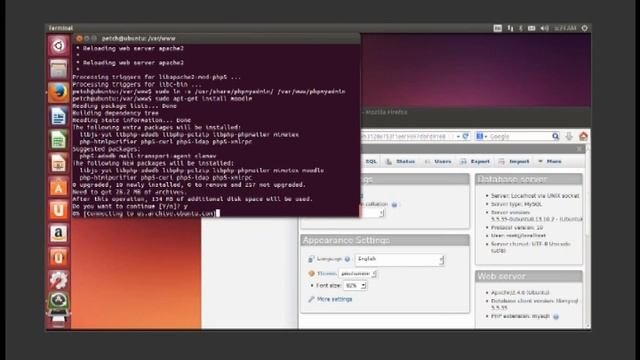Open the Files manager in the launcher
The height and width of the screenshot is (360, 640).
tap(58, 69)
